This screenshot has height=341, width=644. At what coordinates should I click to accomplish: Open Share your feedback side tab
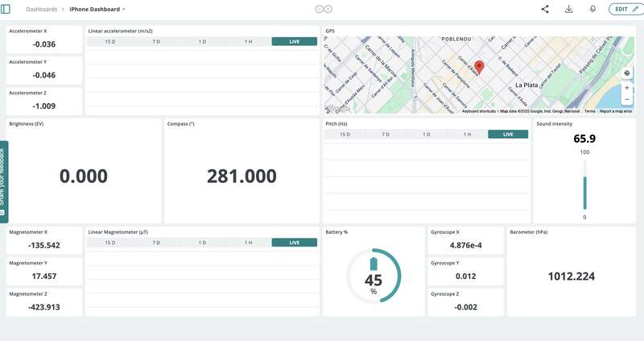tap(3, 182)
